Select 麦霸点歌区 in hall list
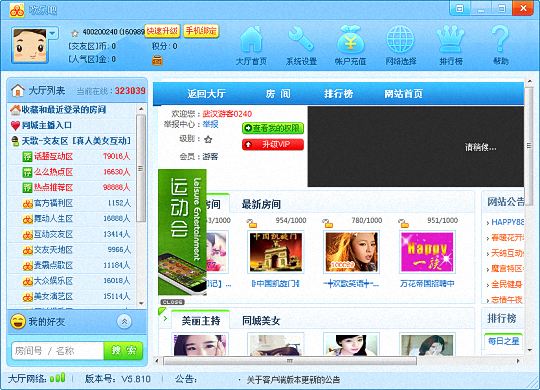Image resolution: width=540 pixels, height=390 pixels. [72, 265]
